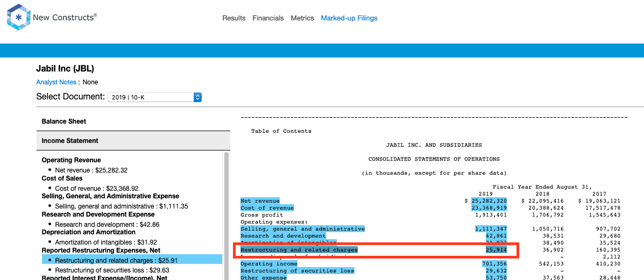Image resolution: width=644 pixels, height=280 pixels.
Task: Click 2018 operating income value 542,153
Action: tap(551, 263)
